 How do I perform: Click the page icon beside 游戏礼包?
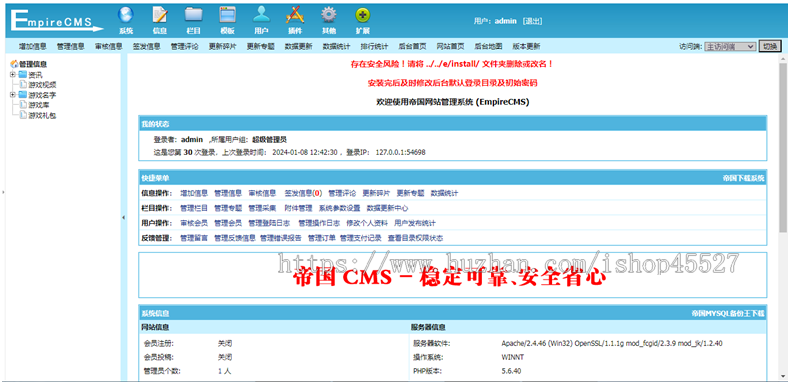coord(23,115)
